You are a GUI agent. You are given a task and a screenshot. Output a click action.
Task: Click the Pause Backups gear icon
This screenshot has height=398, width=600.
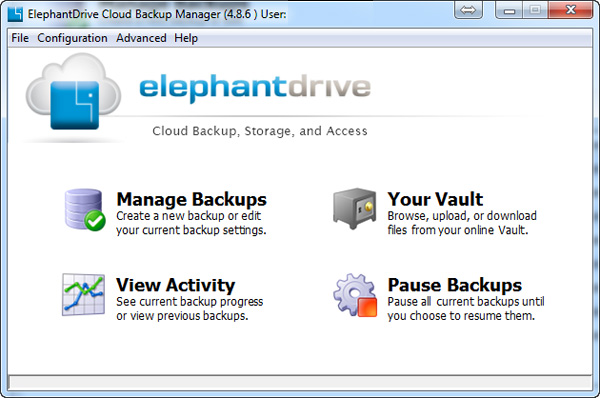pos(355,295)
